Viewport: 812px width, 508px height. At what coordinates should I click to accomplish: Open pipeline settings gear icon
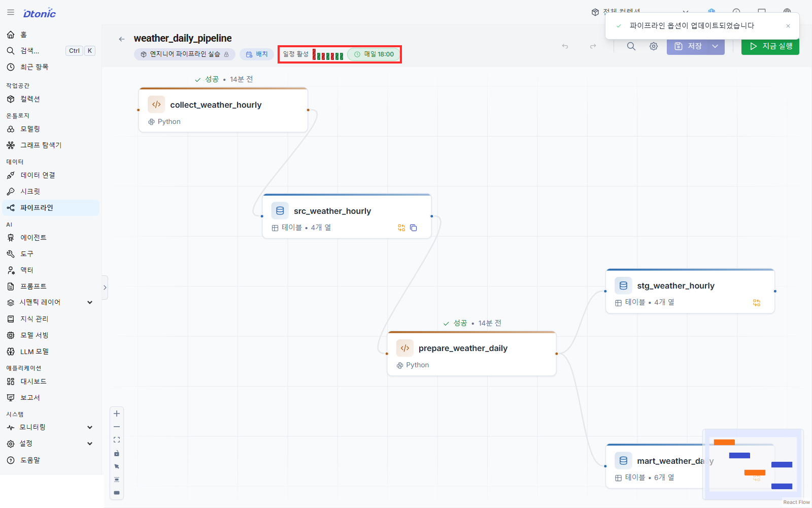pyautogui.click(x=654, y=46)
